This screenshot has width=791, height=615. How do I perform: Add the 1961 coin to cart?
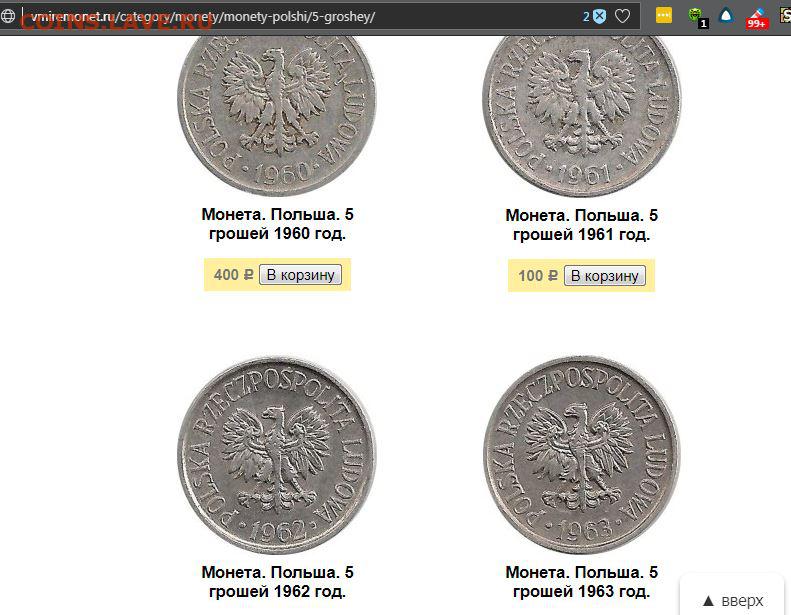604,276
